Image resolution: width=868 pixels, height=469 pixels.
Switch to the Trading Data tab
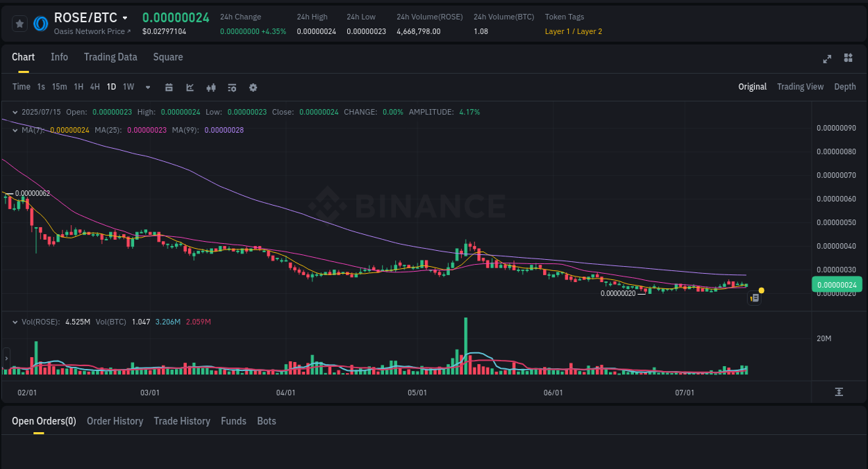pos(110,57)
